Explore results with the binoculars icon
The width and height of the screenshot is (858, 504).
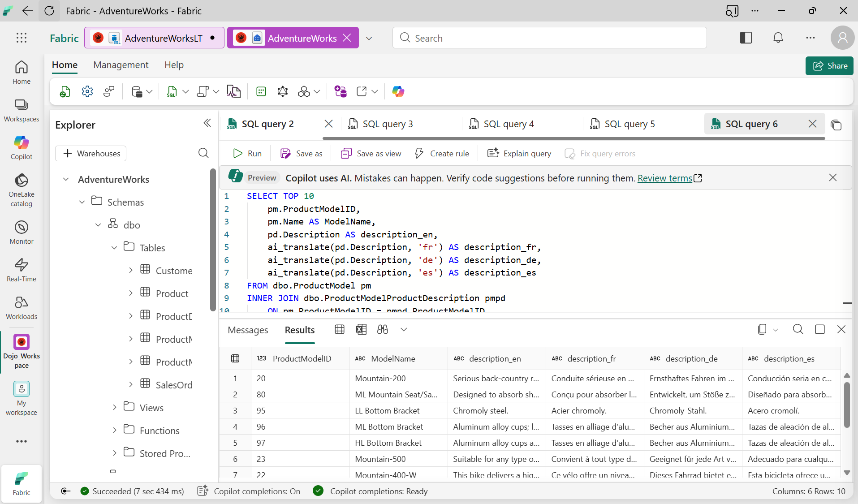click(x=383, y=329)
